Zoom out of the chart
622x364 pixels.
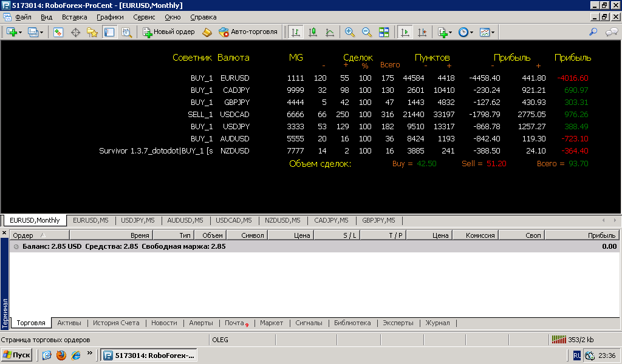[x=366, y=32]
